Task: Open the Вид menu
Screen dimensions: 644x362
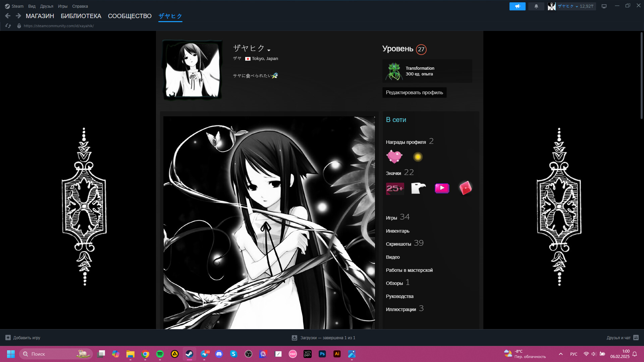Action: tap(32, 6)
